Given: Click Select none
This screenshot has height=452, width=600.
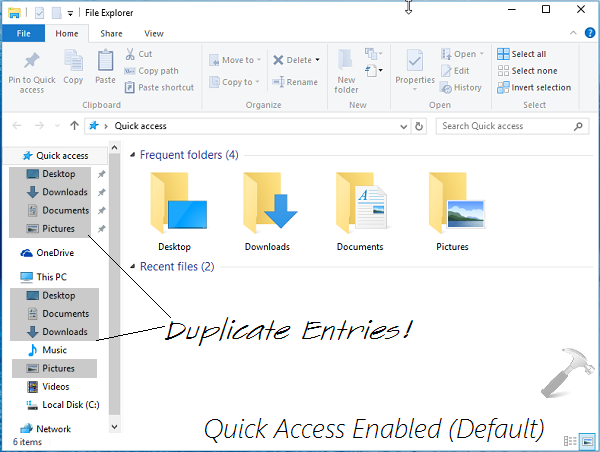Looking at the screenshot, I should 527,71.
